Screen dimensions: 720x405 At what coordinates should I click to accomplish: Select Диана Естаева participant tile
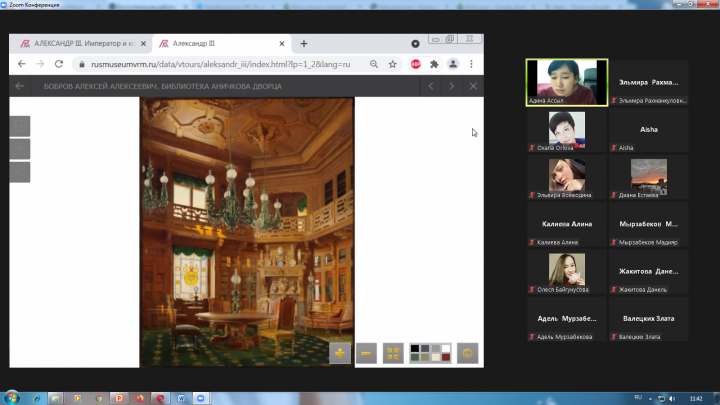coord(648,177)
